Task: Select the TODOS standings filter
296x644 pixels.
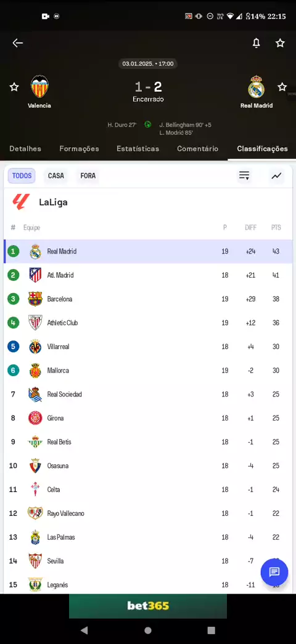Action: coord(22,176)
